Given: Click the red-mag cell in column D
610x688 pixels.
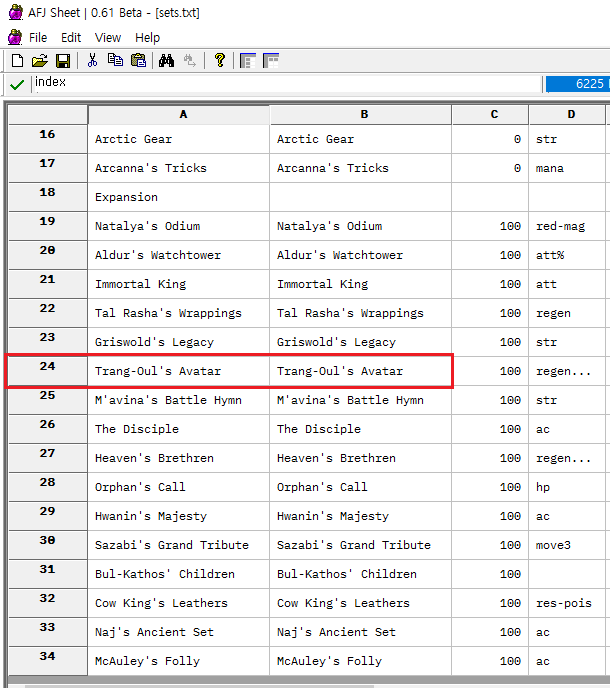Looking at the screenshot, I should [x=567, y=226].
